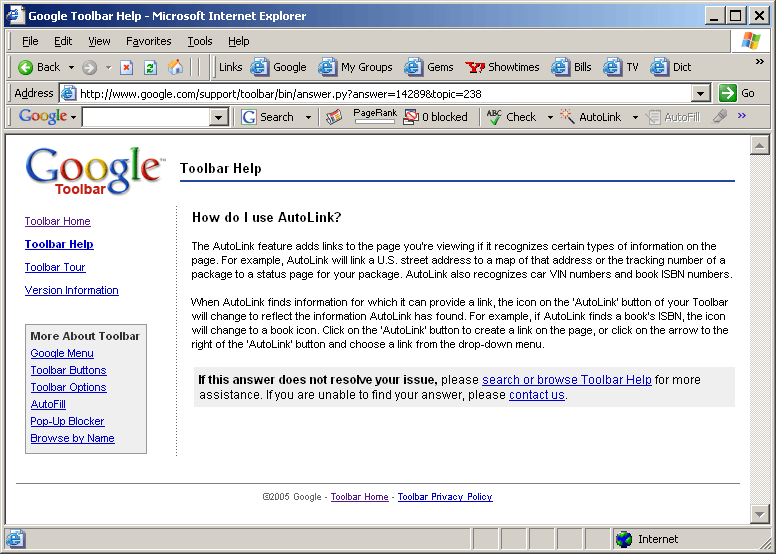Open the Favorites menu
This screenshot has height=554, width=776.
click(x=148, y=41)
